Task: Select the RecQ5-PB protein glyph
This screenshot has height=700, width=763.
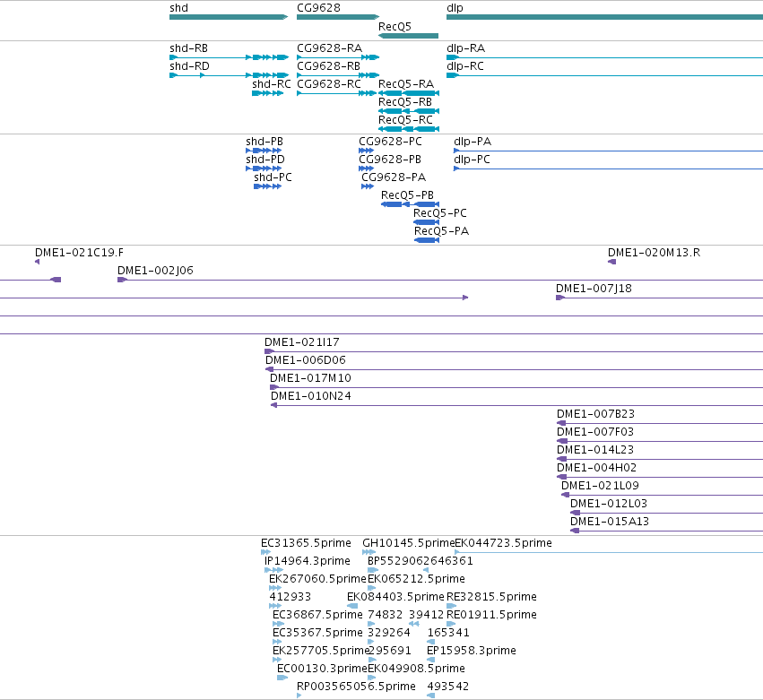Action: point(411,204)
